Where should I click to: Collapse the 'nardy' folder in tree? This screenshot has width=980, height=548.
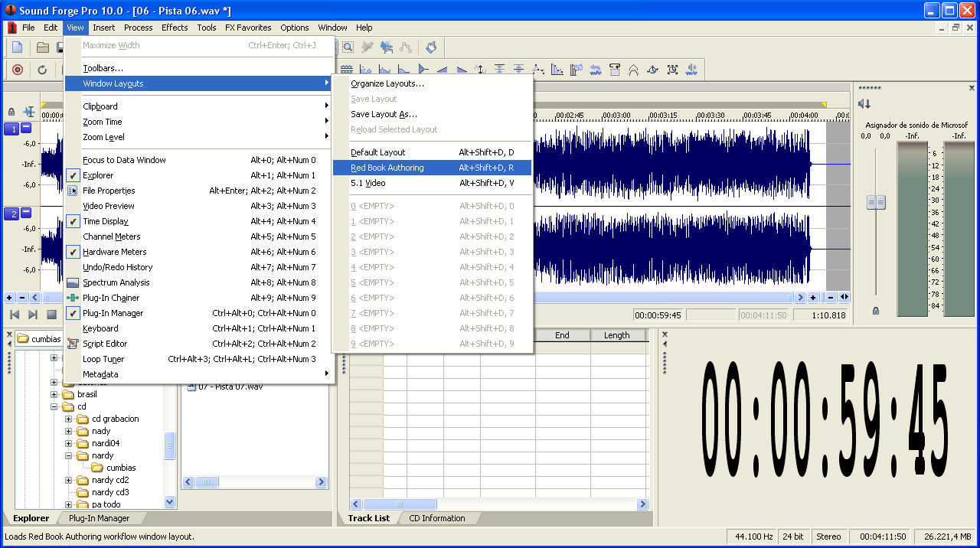tap(69, 456)
